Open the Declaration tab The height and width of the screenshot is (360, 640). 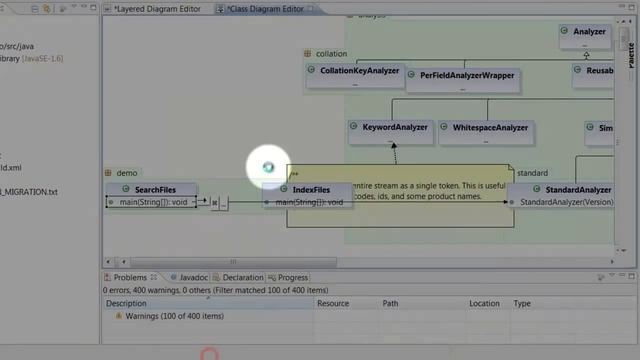click(x=238, y=278)
